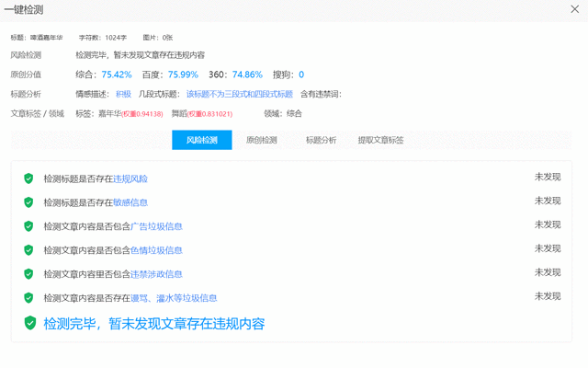Click the 积极 sentiment description
Image resolution: width=588 pixels, height=368 pixels.
point(124,94)
